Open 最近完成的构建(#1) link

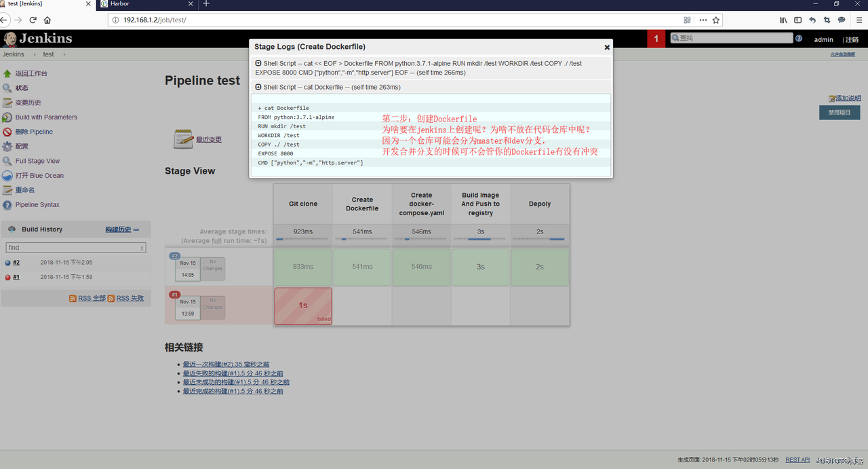click(233, 391)
